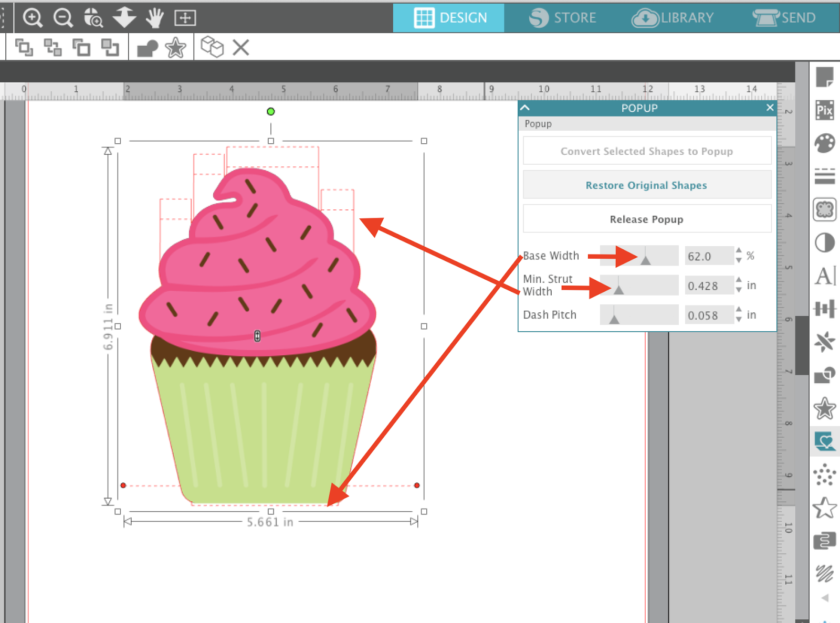Screen dimensions: 840x623
Task: Open the Replicate panel icon
Action: [x=825, y=342]
